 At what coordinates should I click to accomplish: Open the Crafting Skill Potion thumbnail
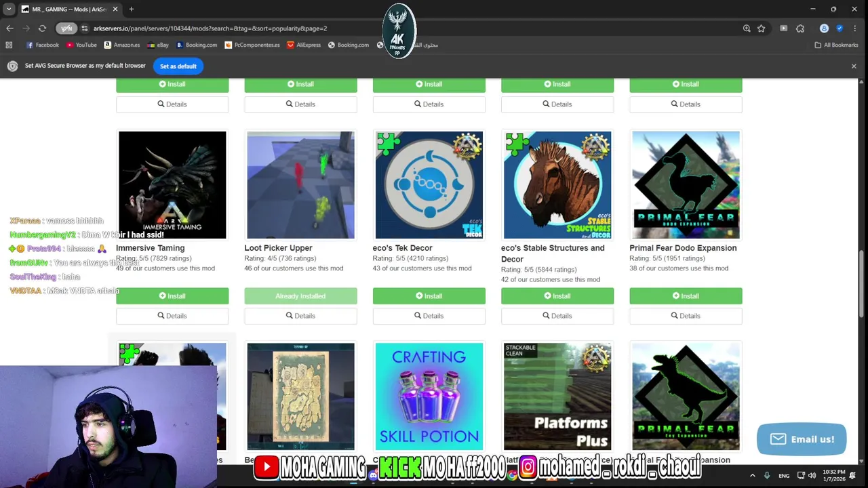pos(429,396)
